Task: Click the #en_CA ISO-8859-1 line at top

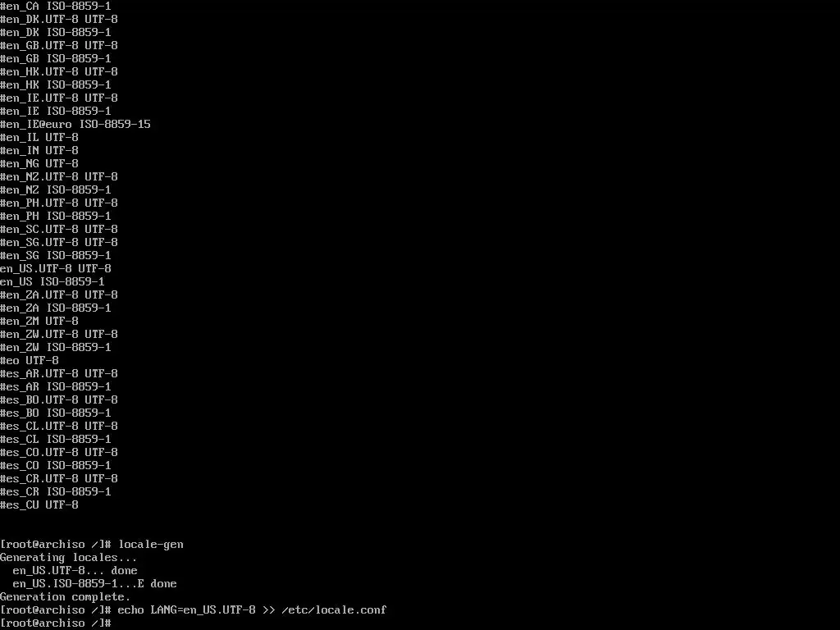Action: tap(56, 6)
